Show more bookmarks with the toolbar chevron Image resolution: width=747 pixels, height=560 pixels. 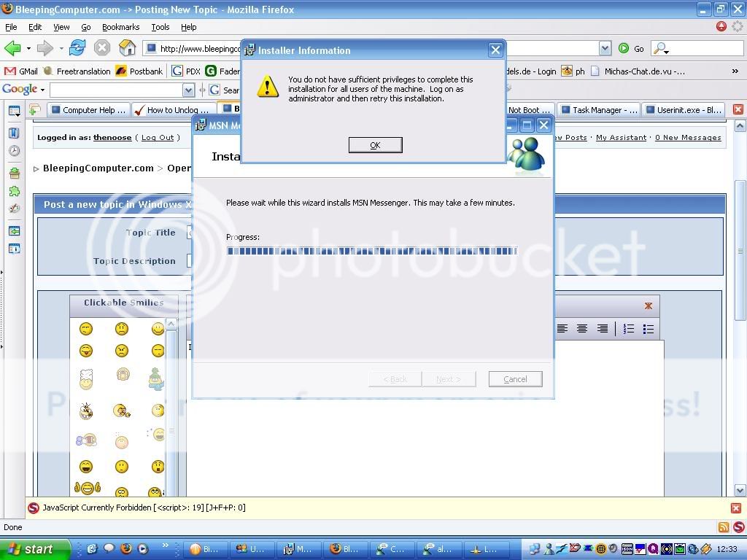(x=735, y=71)
